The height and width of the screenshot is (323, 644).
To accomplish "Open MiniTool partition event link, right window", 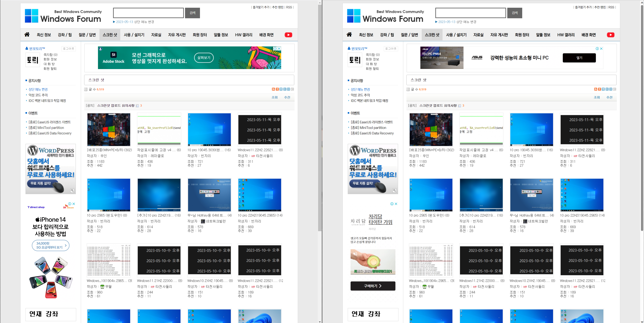I will click(368, 128).
